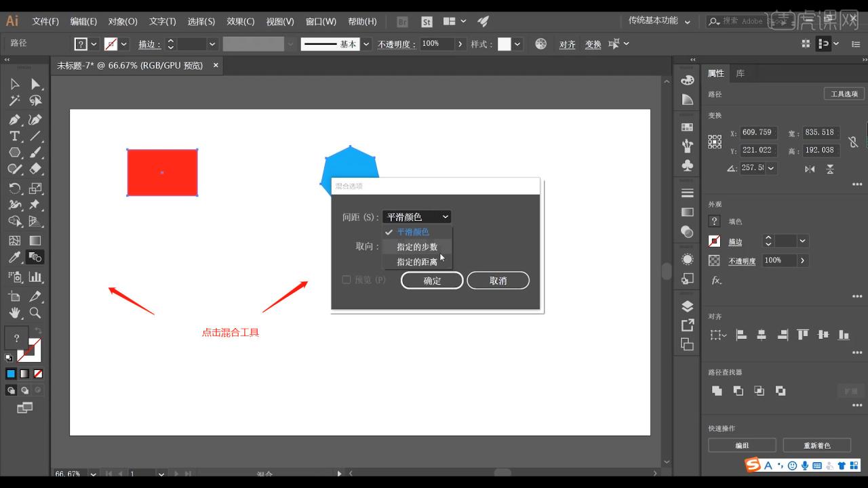Open the fx effects menu

point(716,280)
